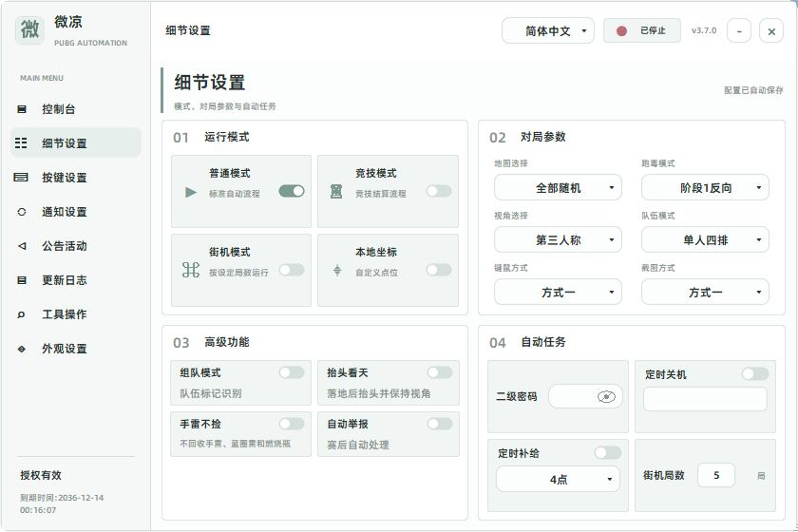Click the 街机模式 command icon
798x532 pixels.
pyautogui.click(x=191, y=270)
